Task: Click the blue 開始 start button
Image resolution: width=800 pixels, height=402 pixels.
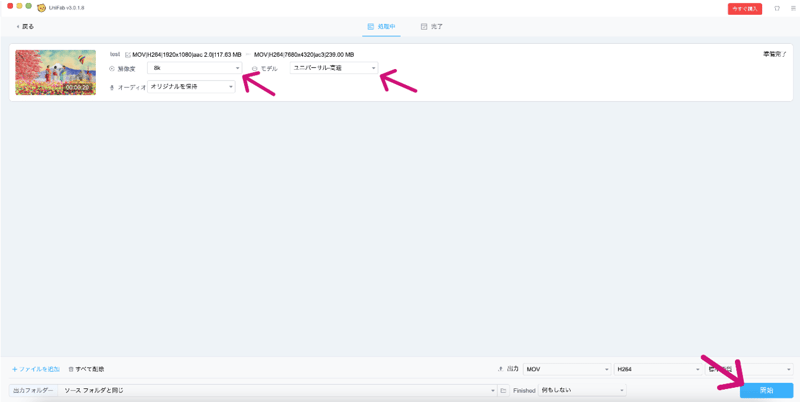Action: 766,391
